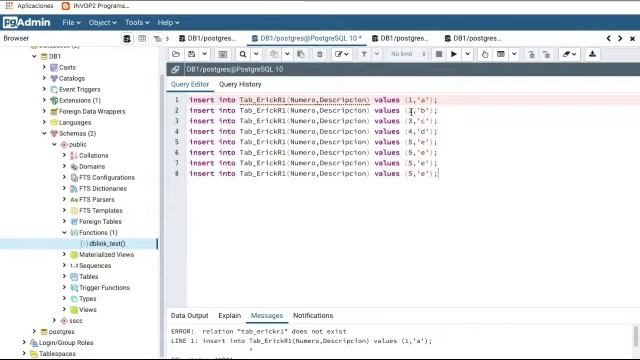Image resolution: width=640 pixels, height=360 pixels.
Task: Switch to the Query Editor tab
Action: (190, 84)
